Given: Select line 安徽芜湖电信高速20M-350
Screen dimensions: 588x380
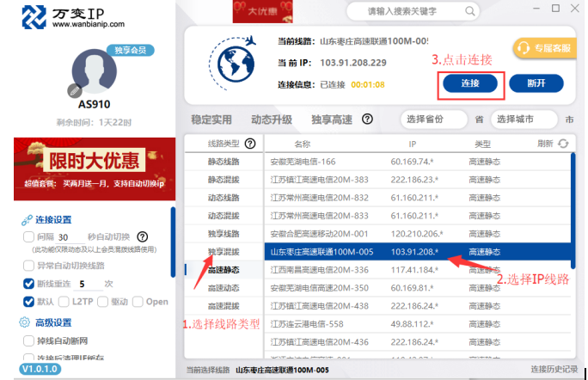Looking at the screenshot, I should [418, 288].
